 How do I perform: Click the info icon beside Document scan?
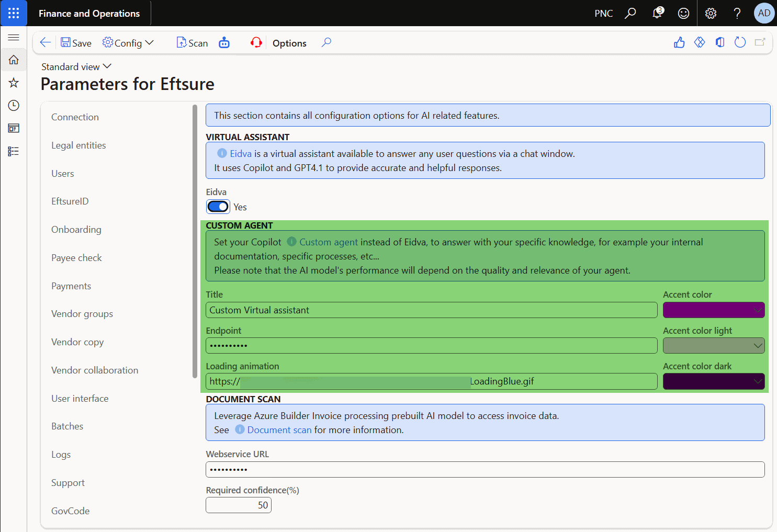pos(240,429)
